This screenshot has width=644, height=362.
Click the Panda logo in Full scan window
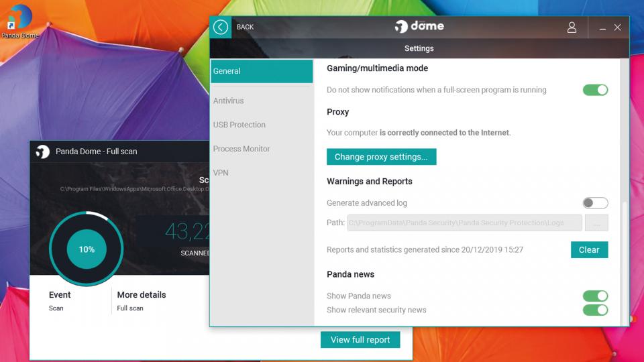[x=43, y=152]
